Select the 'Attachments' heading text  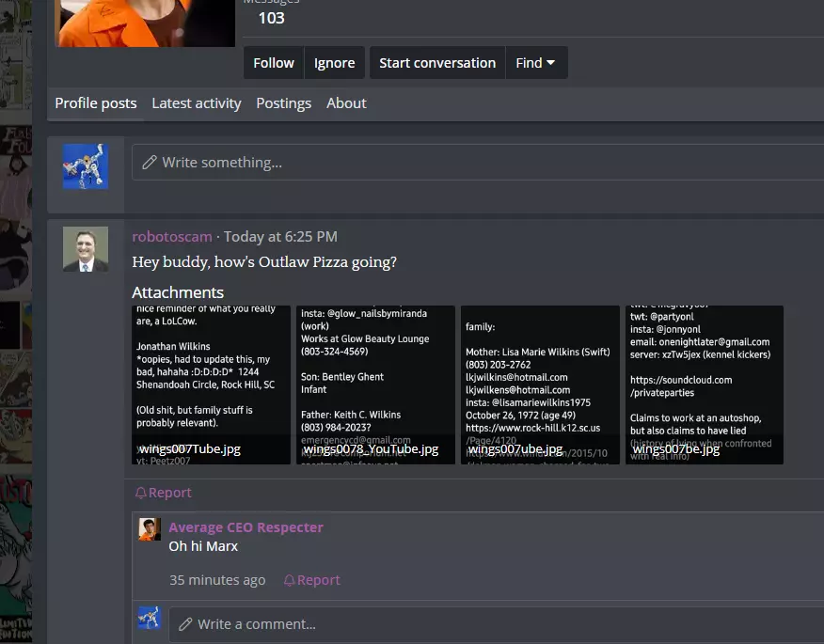click(178, 292)
